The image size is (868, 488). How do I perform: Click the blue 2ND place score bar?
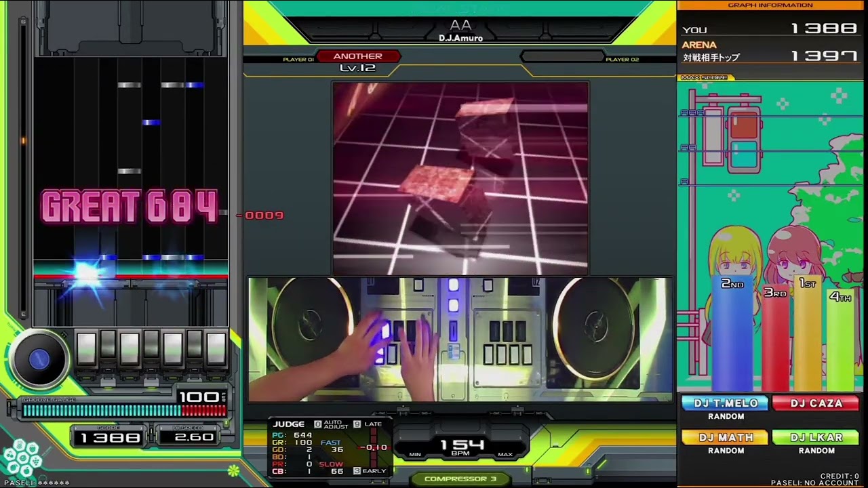pyautogui.click(x=732, y=333)
